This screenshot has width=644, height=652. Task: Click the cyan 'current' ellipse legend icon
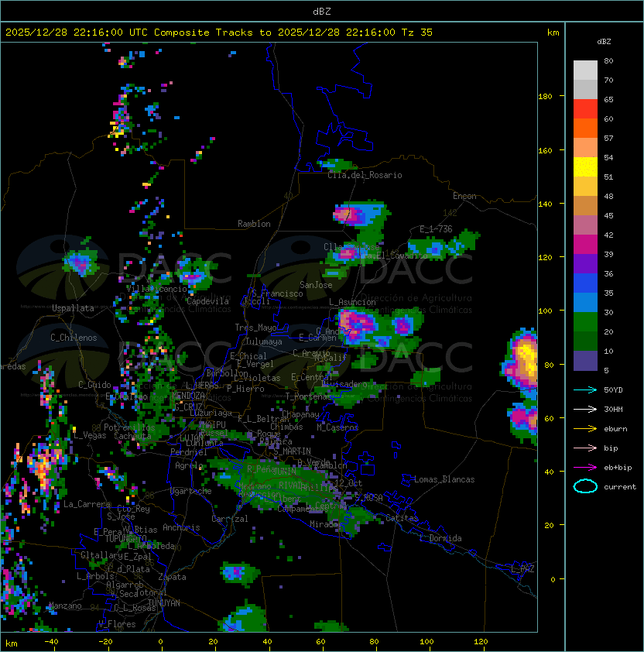point(585,486)
